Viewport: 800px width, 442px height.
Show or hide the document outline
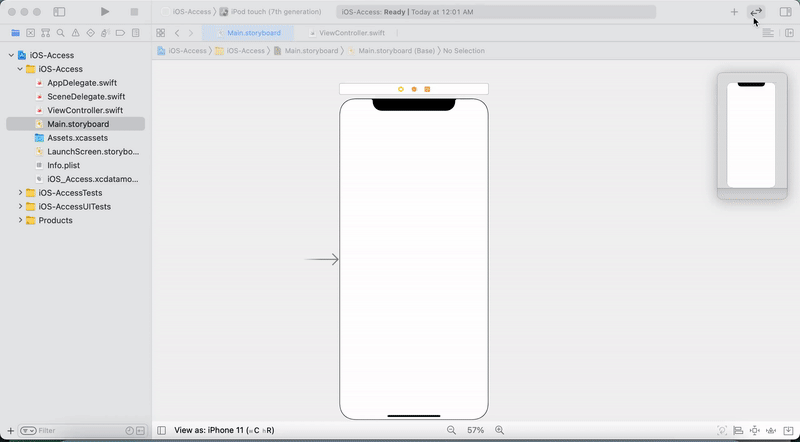point(161,430)
